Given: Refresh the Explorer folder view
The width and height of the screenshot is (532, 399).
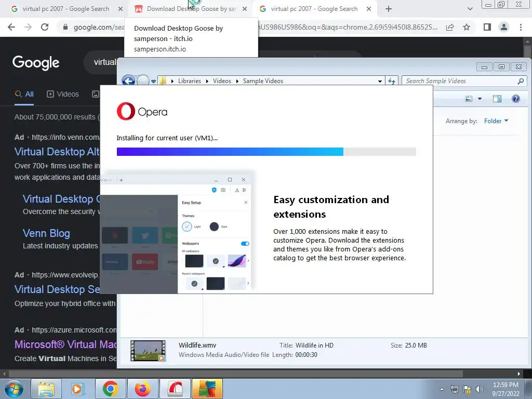Looking at the screenshot, I should (x=392, y=81).
